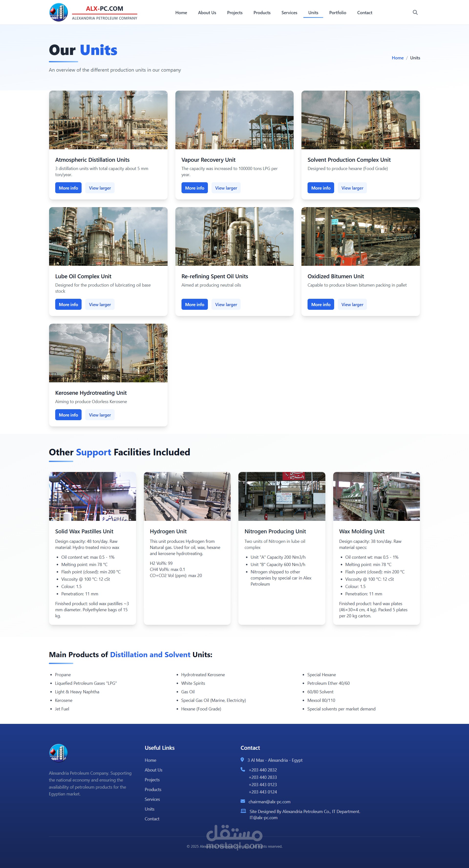Click the footer company logo icon
The image size is (469, 868).
(58, 753)
